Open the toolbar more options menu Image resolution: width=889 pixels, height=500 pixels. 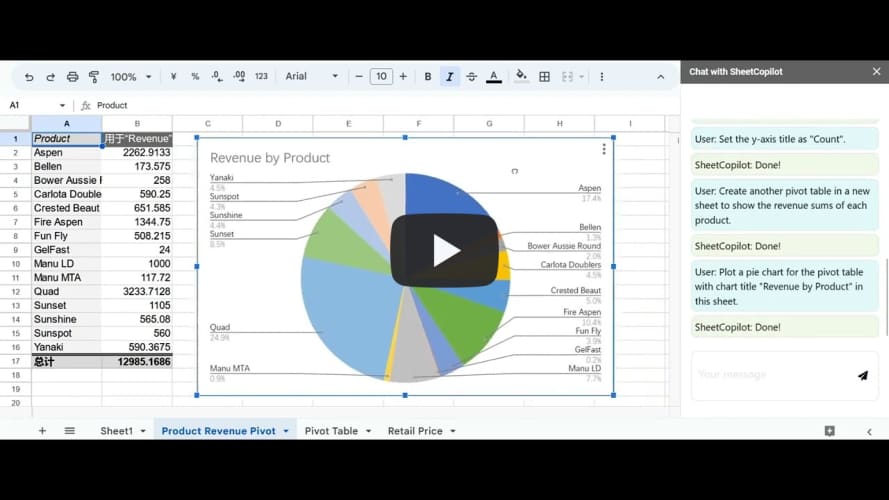tap(602, 77)
